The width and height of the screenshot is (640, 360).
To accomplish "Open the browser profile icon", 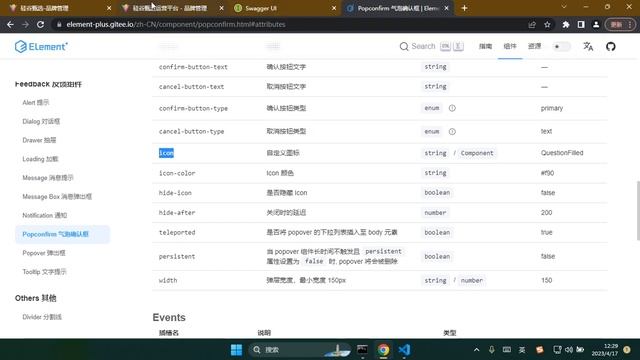I will 596,24.
